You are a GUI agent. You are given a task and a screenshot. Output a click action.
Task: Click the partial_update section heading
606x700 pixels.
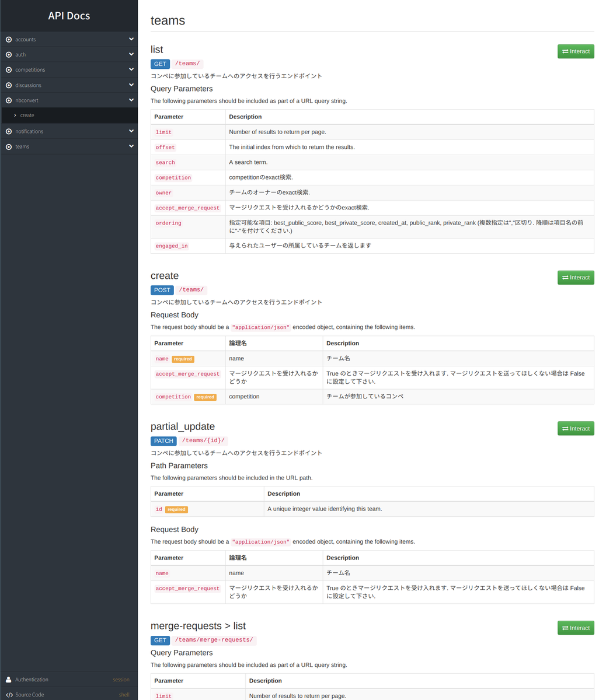(x=183, y=427)
